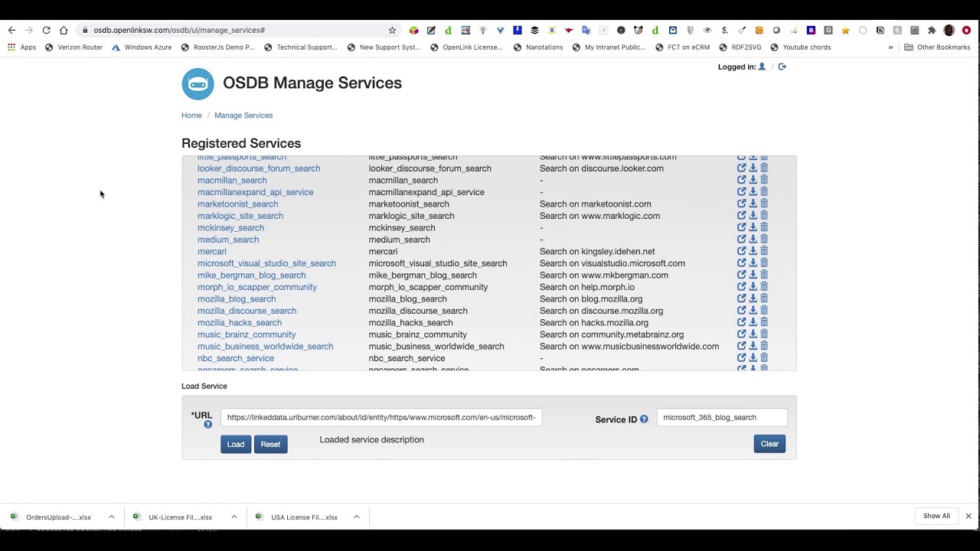The image size is (980, 551).
Task: Click 'Search on help.morph.io' description text
Action: click(x=587, y=287)
